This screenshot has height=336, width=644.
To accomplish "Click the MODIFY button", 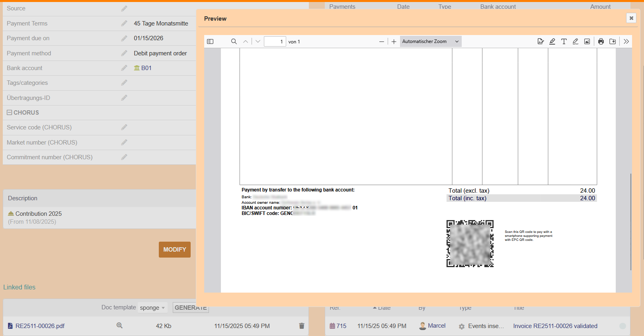I will click(x=174, y=250).
